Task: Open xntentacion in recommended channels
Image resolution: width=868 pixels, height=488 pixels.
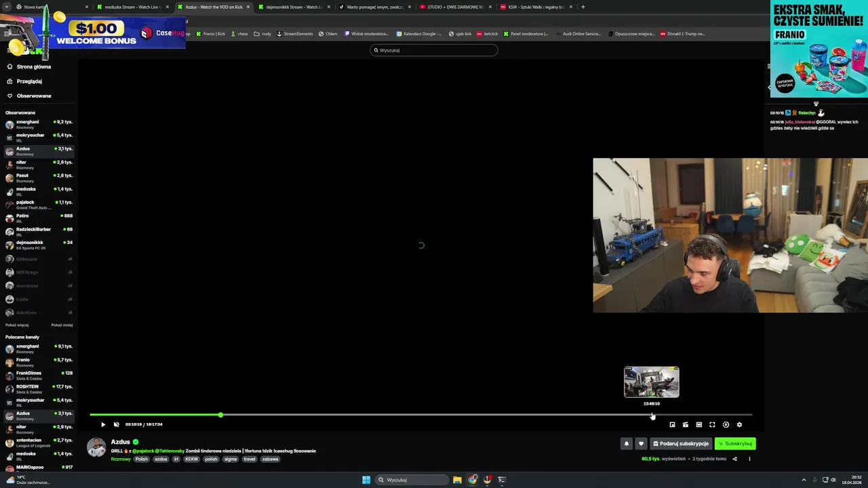Action: (38, 443)
